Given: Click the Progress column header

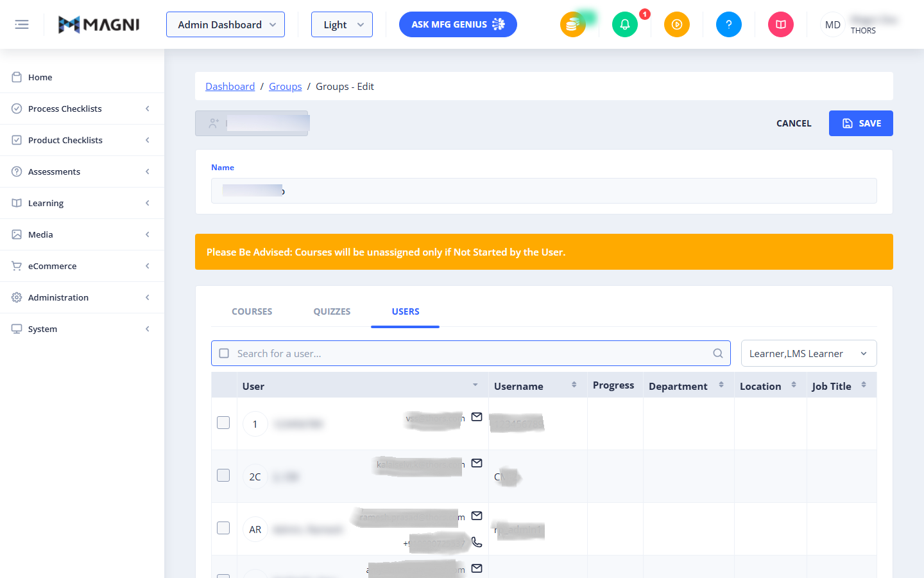Looking at the screenshot, I should [613, 385].
